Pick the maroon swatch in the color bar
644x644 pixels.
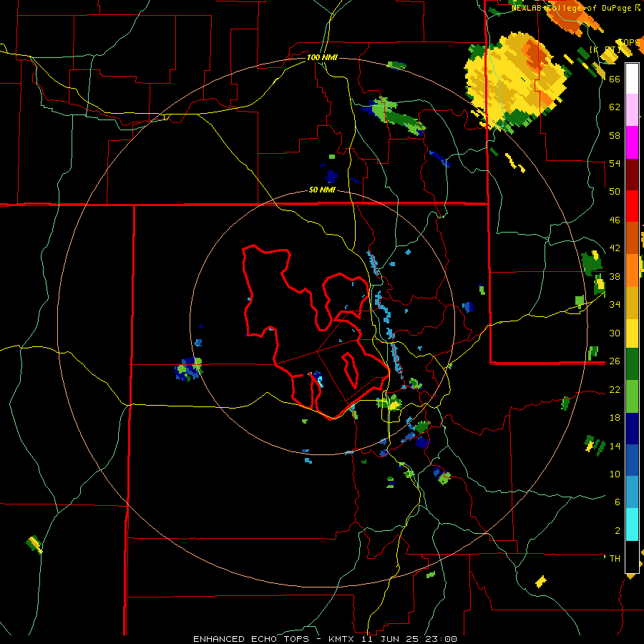[x=632, y=174]
